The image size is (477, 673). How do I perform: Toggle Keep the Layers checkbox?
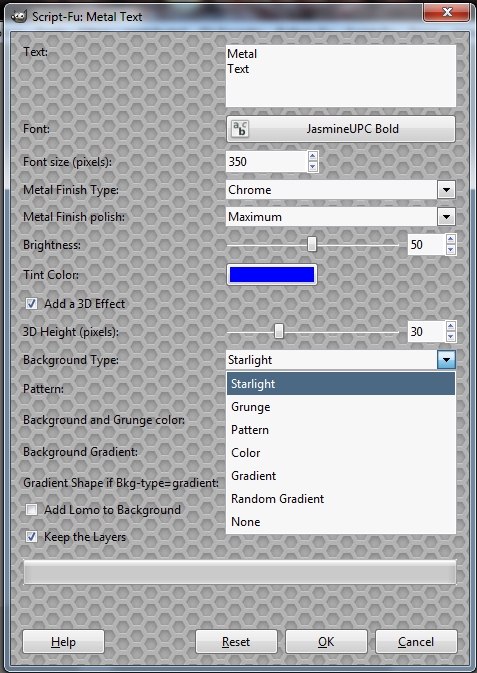pyautogui.click(x=31, y=537)
